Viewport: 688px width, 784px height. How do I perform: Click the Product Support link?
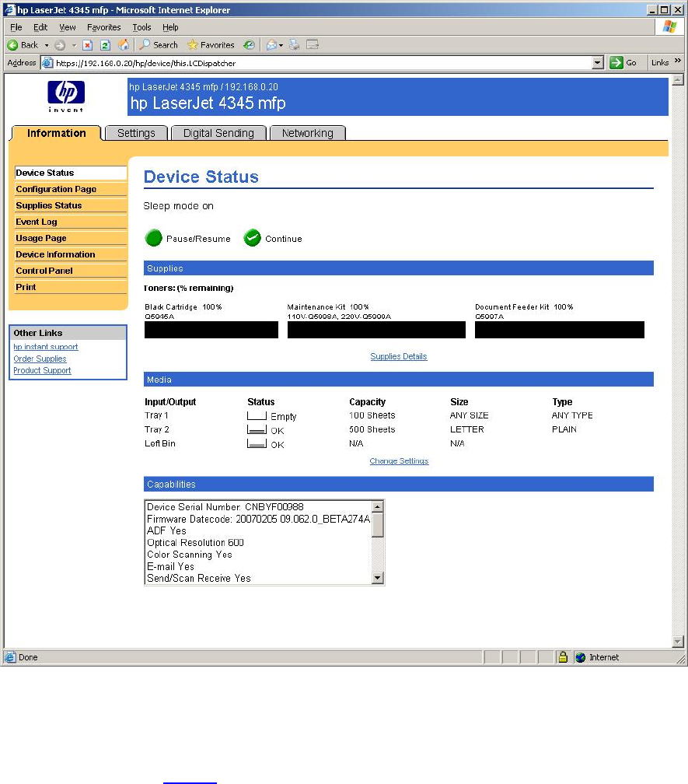click(42, 370)
